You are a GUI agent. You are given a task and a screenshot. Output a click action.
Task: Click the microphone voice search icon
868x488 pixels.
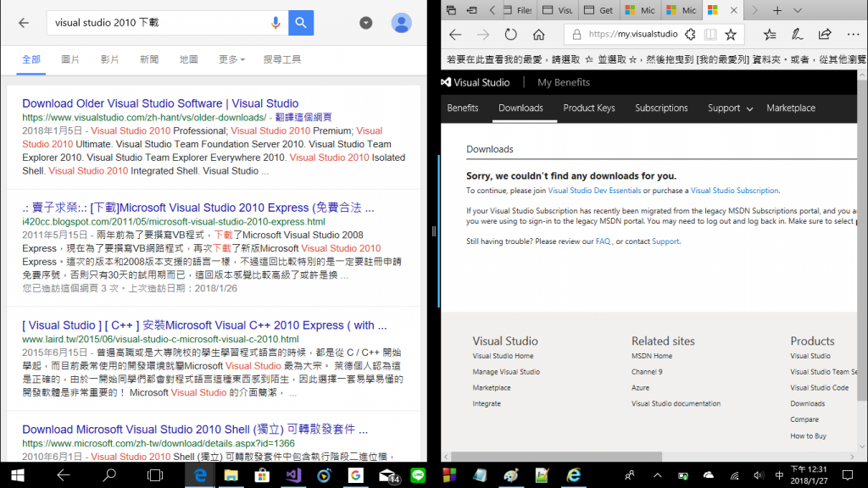tap(275, 23)
